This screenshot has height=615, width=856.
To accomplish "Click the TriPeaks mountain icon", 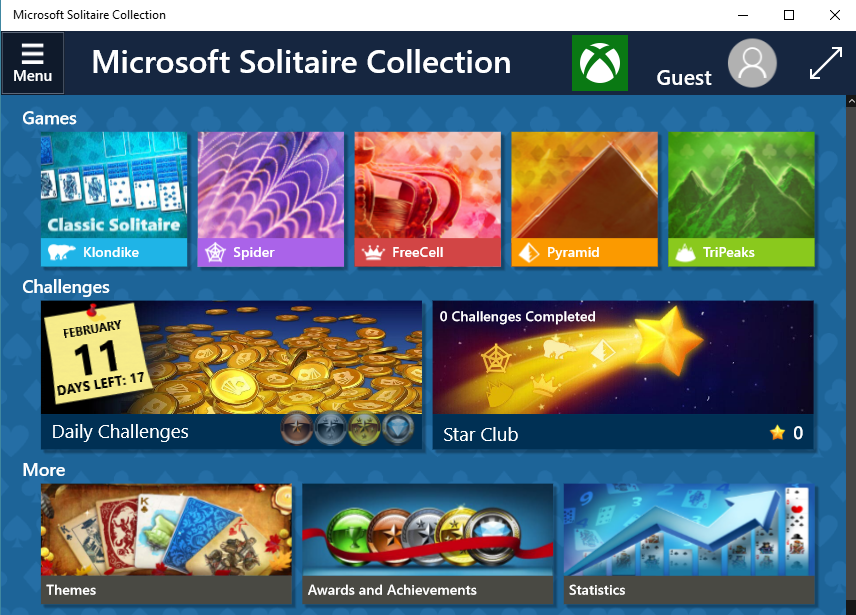I will [x=685, y=253].
